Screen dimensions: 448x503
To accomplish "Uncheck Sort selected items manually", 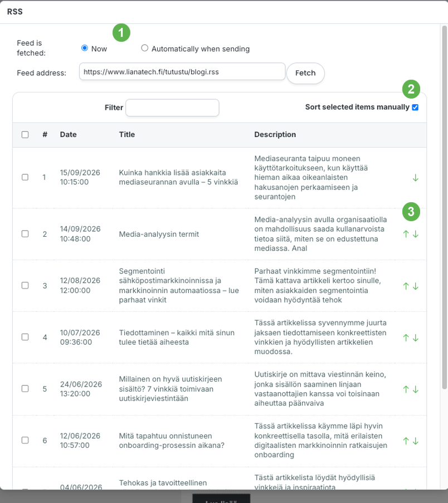I will (415, 107).
